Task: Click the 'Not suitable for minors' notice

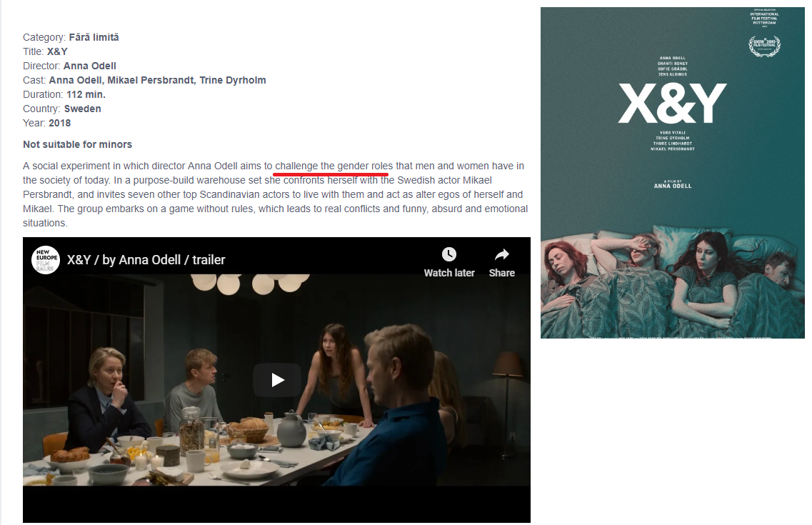Action: point(77,144)
